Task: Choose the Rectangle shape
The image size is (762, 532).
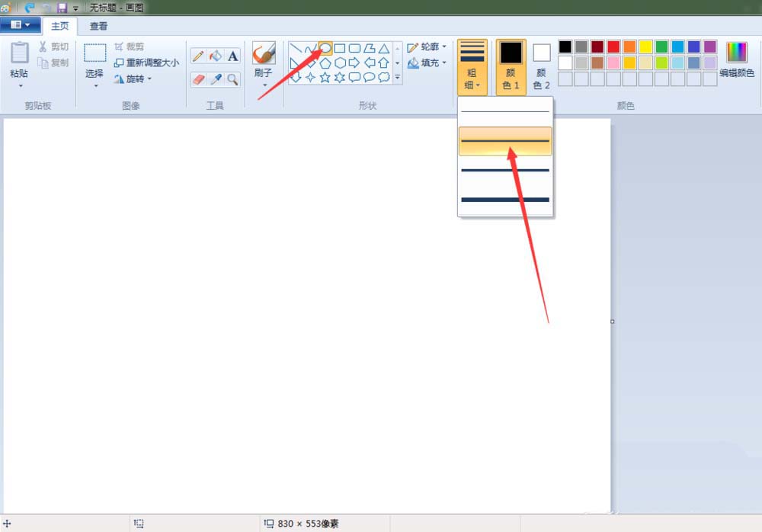Action: pos(340,48)
